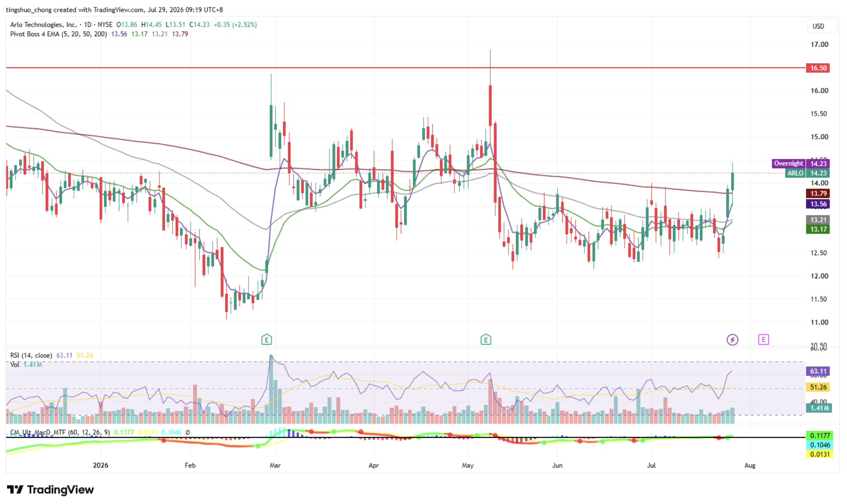Click the 13.17 label on the price axis
The image size is (847, 504).
click(818, 229)
